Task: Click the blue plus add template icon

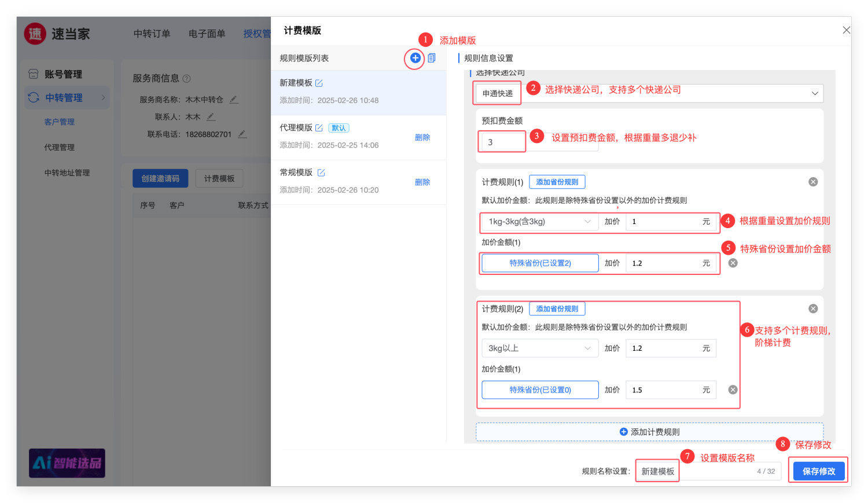Action: pyautogui.click(x=415, y=58)
